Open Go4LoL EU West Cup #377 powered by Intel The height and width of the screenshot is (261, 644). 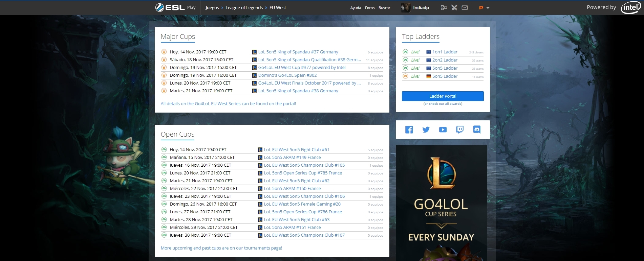coord(302,67)
